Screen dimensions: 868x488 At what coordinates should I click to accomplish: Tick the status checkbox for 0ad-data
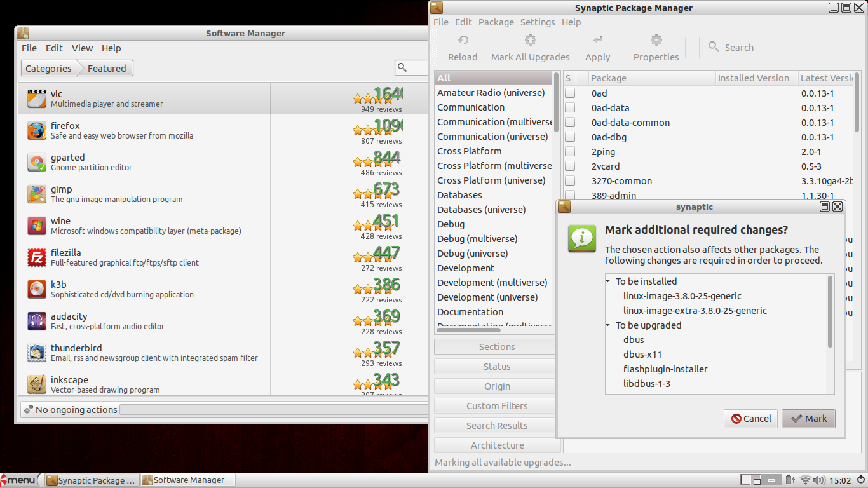tap(570, 107)
